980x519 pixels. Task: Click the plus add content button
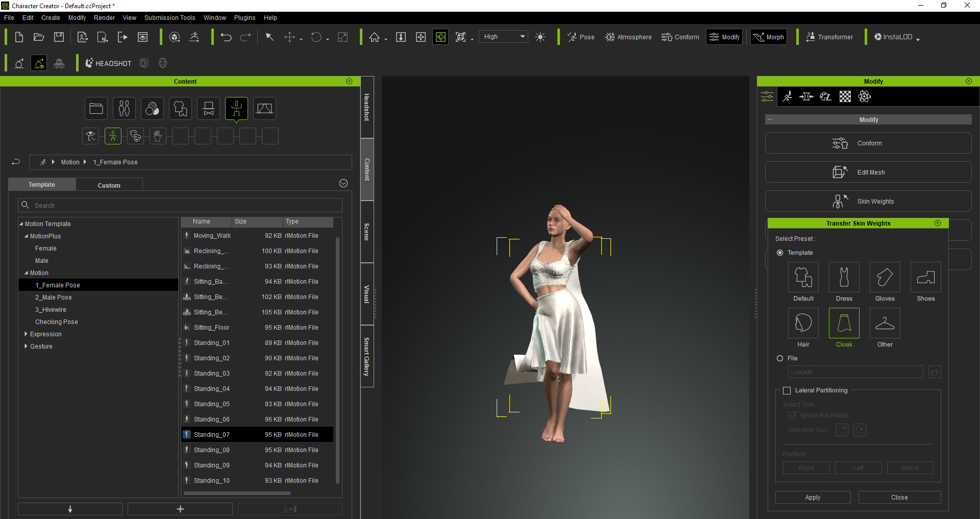pyautogui.click(x=180, y=509)
